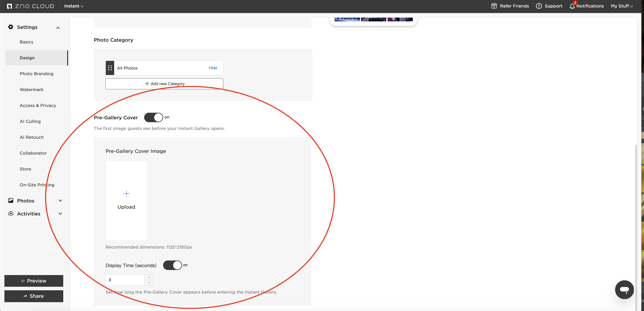Disable the Display Time toggle
Viewport: 644px width, 311px height.
click(172, 265)
